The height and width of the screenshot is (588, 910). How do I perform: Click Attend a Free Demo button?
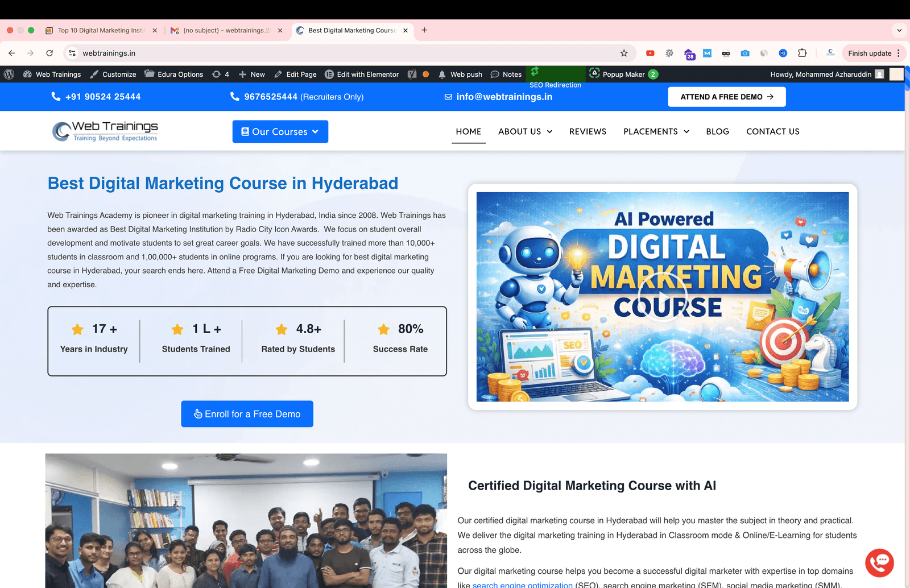coord(726,97)
